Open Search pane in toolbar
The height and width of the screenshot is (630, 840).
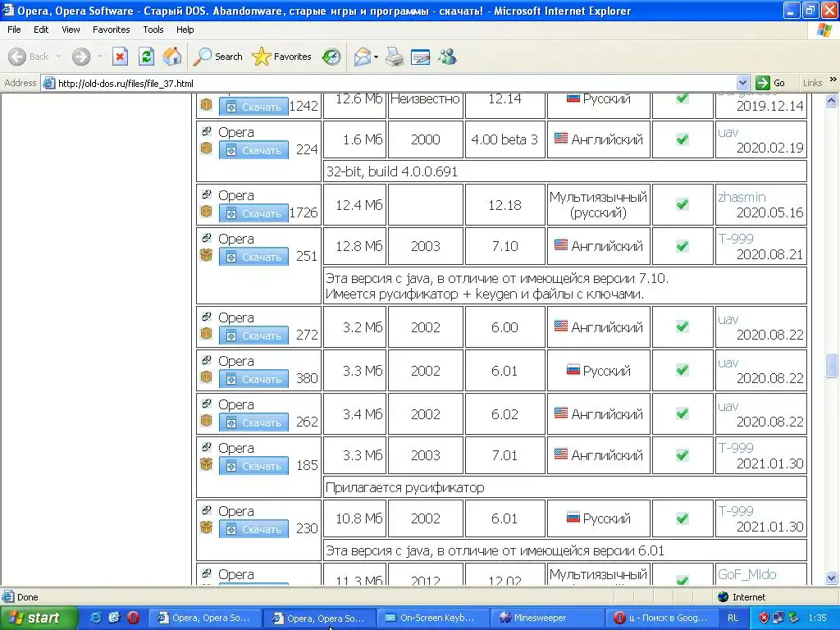pyautogui.click(x=218, y=57)
